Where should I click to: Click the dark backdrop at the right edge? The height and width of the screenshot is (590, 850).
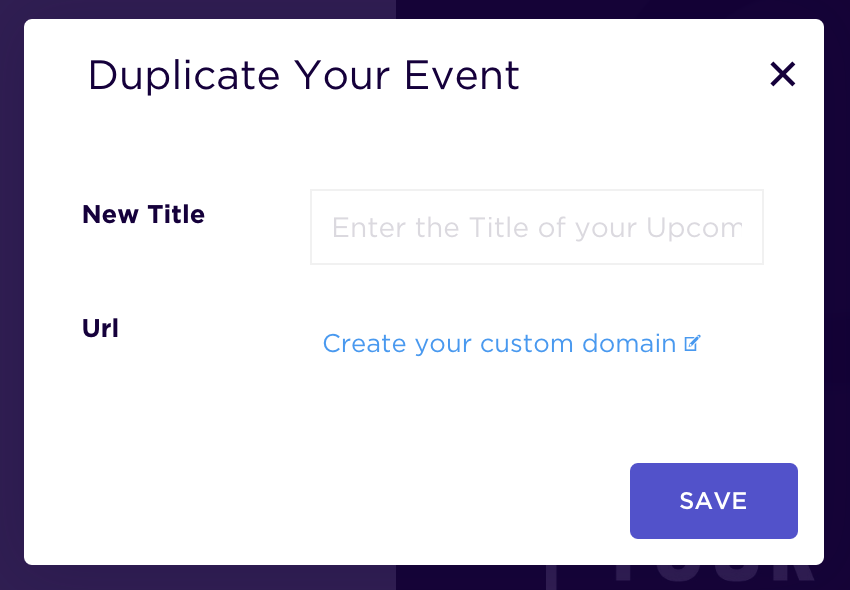click(x=837, y=293)
